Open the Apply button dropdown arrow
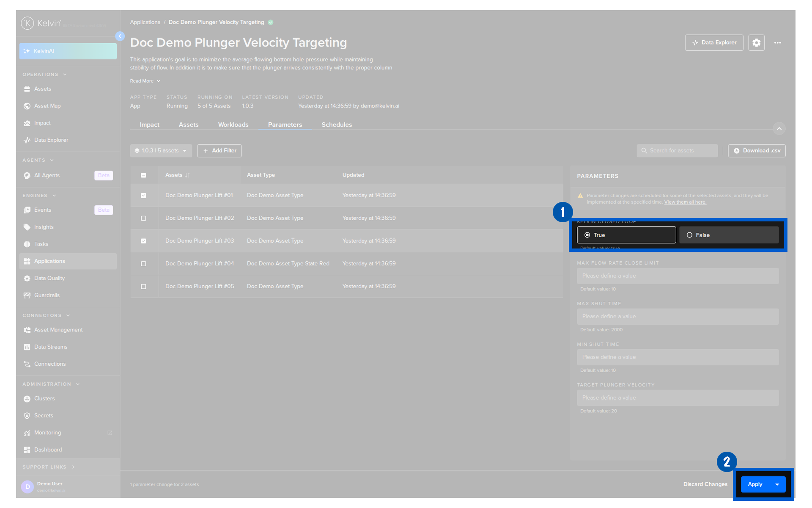Viewport: 812px width, 508px height. coord(777,484)
